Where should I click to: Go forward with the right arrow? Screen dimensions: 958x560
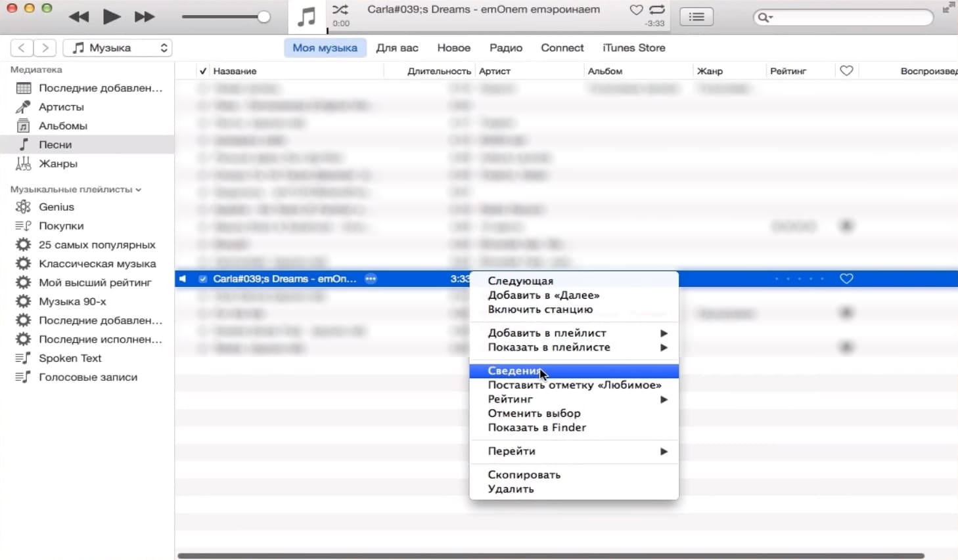pos(45,48)
